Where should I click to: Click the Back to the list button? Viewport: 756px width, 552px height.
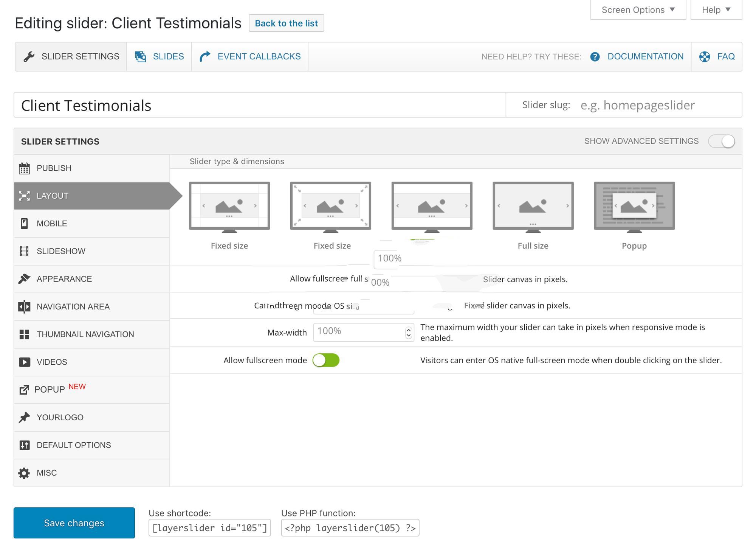[286, 23]
